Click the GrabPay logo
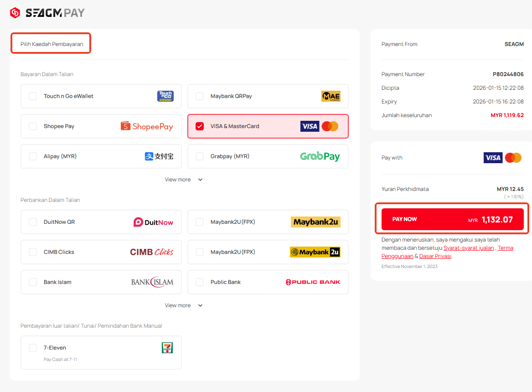The width and height of the screenshot is (532, 392). [320, 156]
